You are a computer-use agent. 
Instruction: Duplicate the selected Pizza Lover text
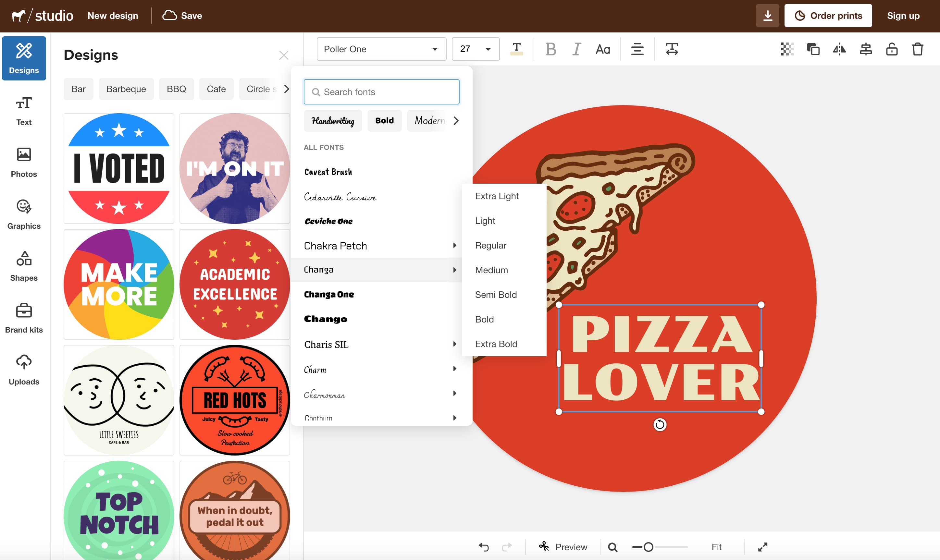click(813, 49)
